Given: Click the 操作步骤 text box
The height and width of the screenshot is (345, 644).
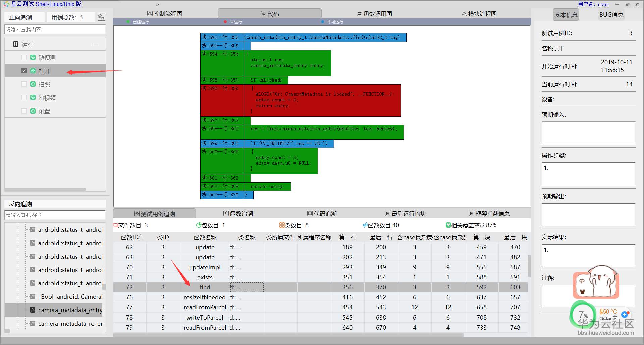Looking at the screenshot, I should pyautogui.click(x=589, y=174).
